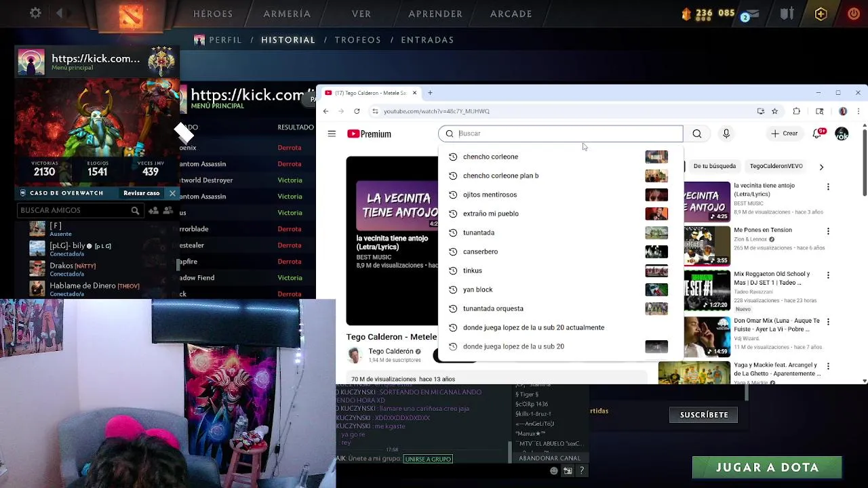868x488 pixels.
Task: Switch to the TROFEOS tab
Action: 358,40
